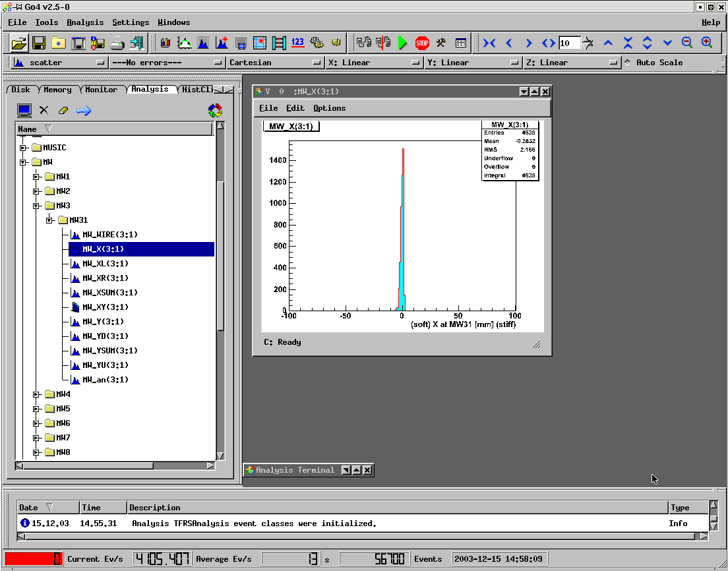
Task: Click the open folder icon in toolbar
Action: (x=19, y=43)
